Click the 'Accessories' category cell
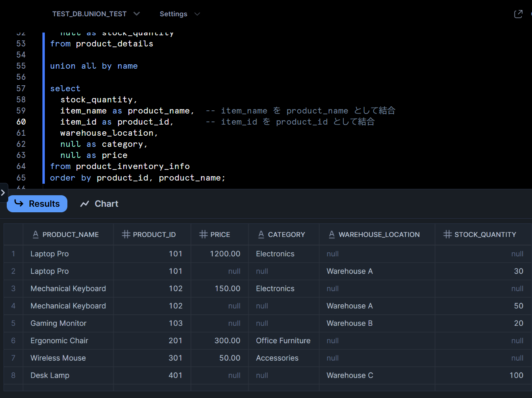This screenshot has width=532, height=398. pyautogui.click(x=284, y=358)
